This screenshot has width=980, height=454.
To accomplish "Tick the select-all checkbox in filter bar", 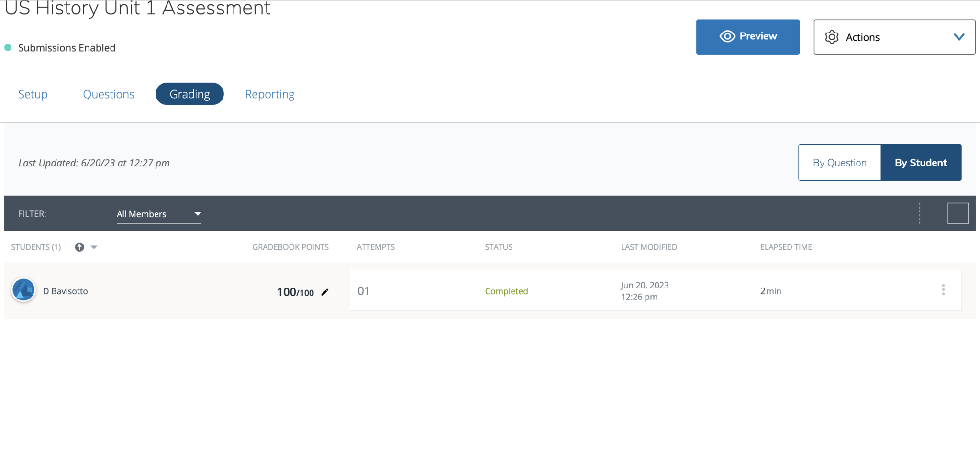I will [958, 213].
